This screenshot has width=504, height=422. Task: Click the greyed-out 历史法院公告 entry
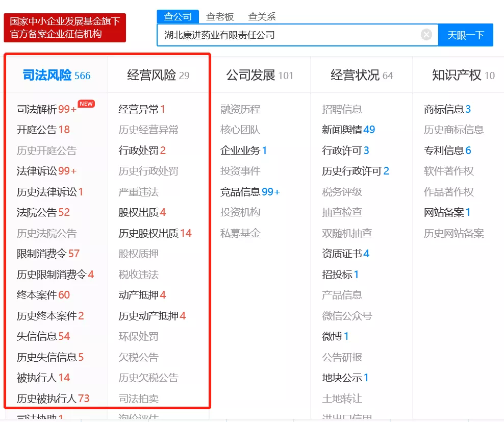[x=46, y=233]
